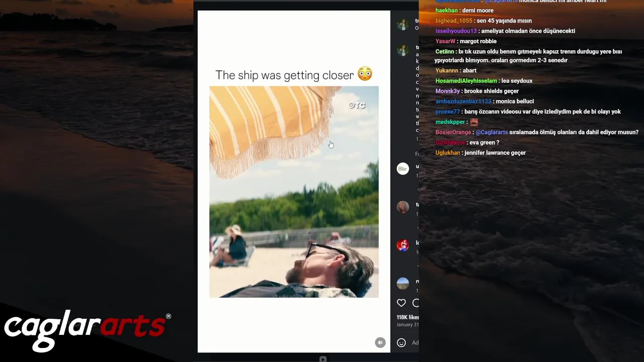Image resolution: width=644 pixels, height=362 pixels.
Task: Open chat user Uglukhan's profile
Action: (447, 153)
